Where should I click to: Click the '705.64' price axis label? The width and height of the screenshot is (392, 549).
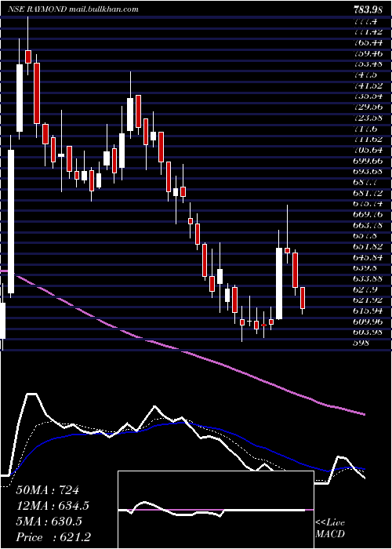[x=368, y=151]
